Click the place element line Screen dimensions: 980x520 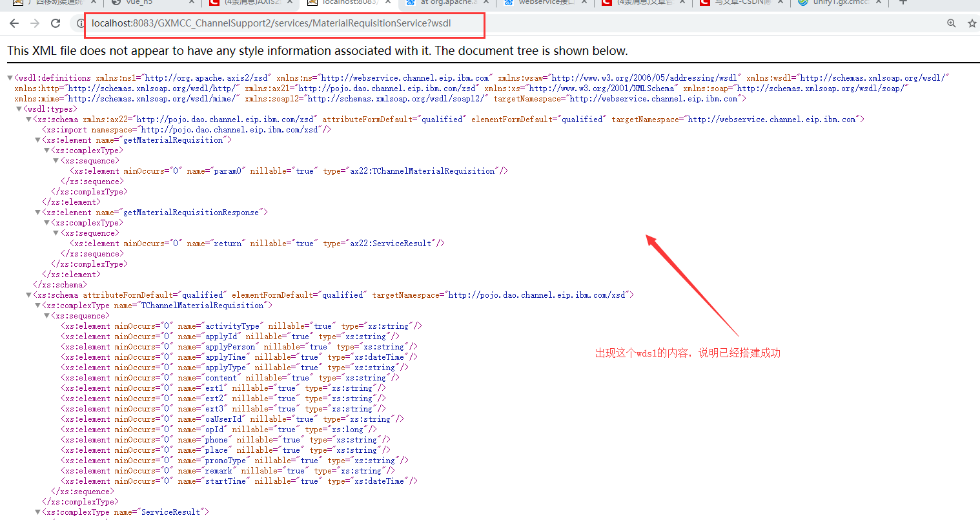(x=226, y=450)
